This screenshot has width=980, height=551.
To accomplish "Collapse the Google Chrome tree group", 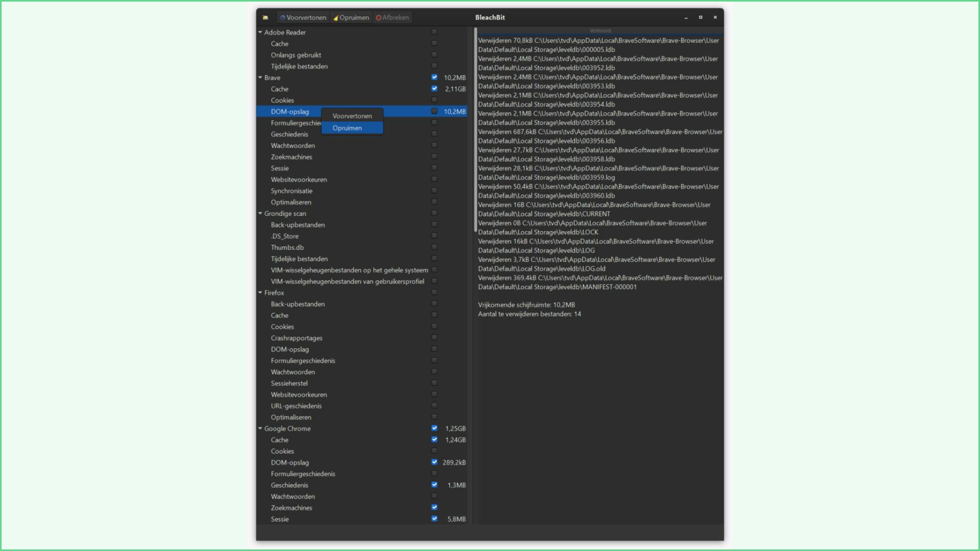I will (260, 429).
